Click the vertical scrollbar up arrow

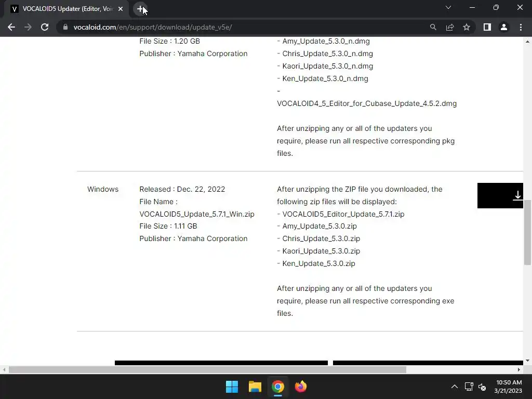point(527,42)
